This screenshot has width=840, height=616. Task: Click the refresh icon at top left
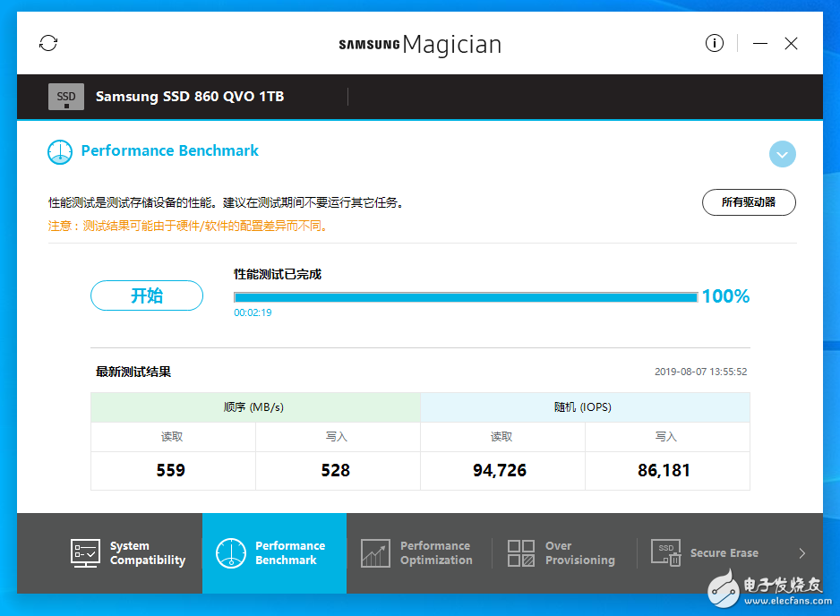click(48, 43)
